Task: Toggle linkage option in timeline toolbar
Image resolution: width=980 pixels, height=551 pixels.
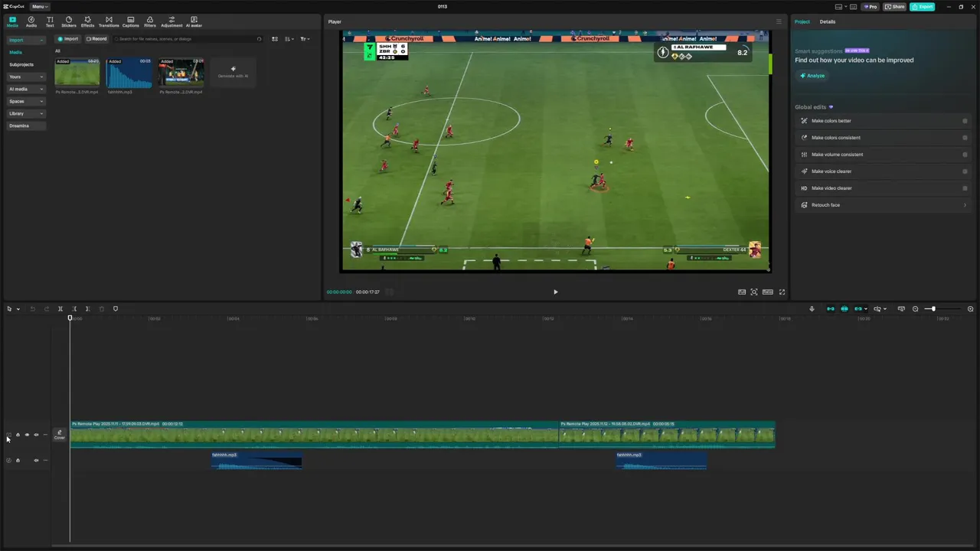Action: tap(858, 309)
